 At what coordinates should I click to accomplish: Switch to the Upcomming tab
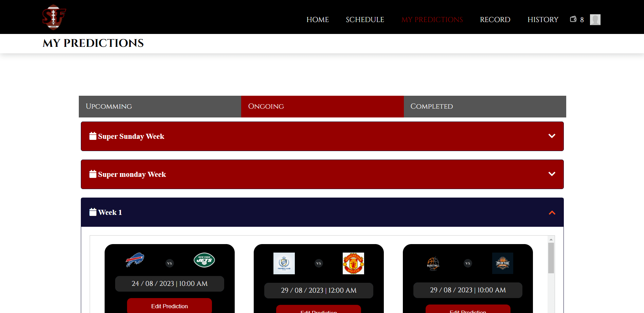click(160, 107)
